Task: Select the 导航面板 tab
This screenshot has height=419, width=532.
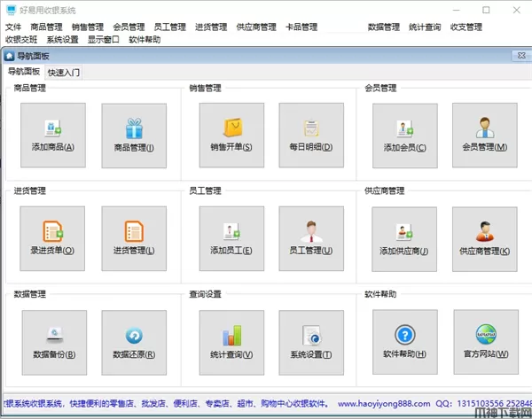Action: 24,72
